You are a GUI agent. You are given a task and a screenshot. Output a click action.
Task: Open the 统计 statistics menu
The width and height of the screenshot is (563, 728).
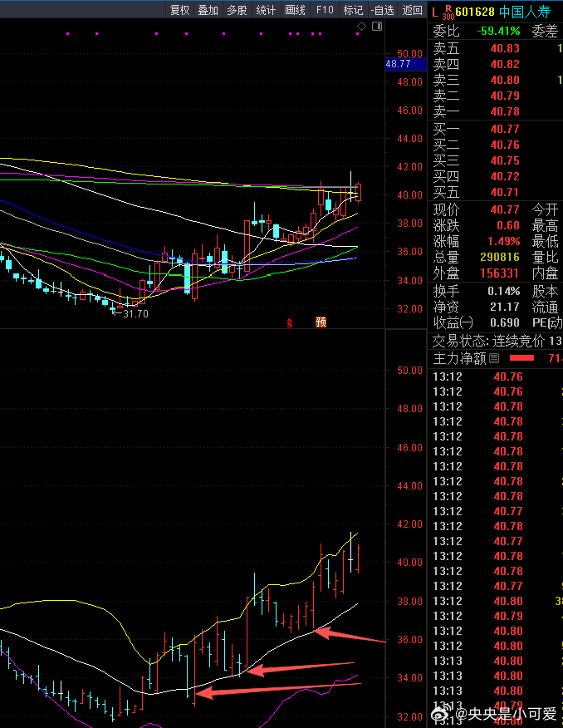(x=266, y=10)
